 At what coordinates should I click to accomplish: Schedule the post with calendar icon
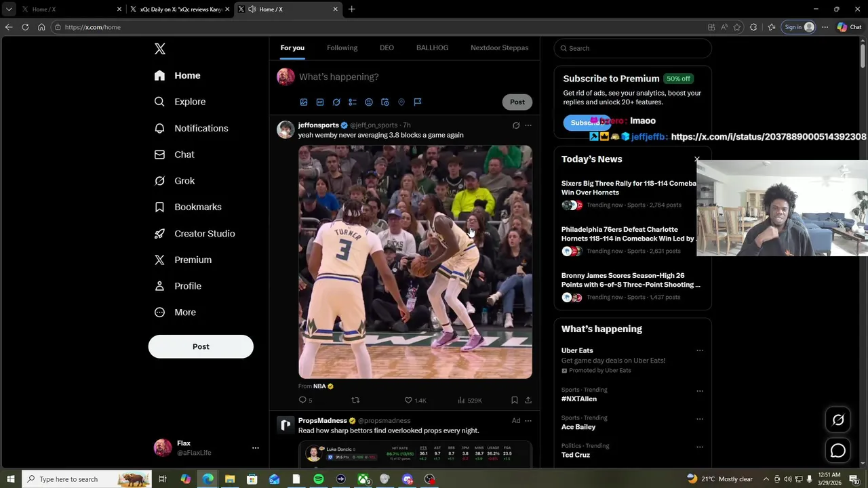[x=385, y=102]
